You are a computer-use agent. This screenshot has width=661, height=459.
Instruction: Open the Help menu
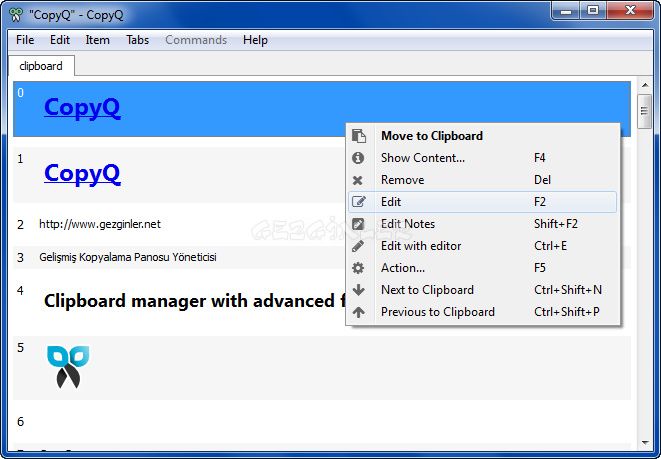pyautogui.click(x=255, y=40)
